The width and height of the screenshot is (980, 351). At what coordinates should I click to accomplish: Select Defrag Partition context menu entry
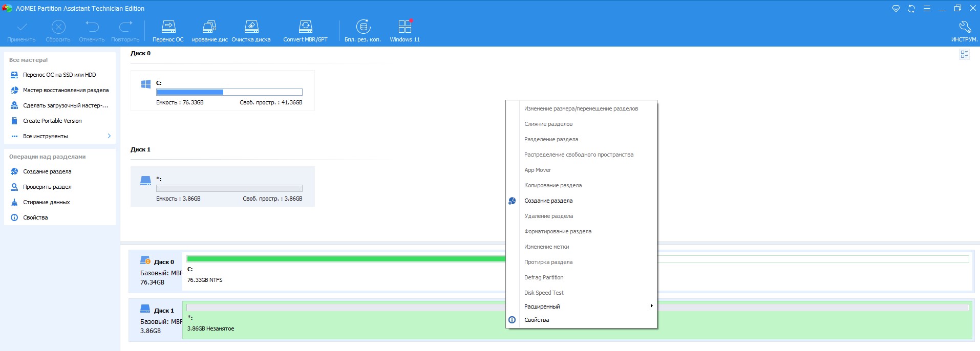point(581,277)
